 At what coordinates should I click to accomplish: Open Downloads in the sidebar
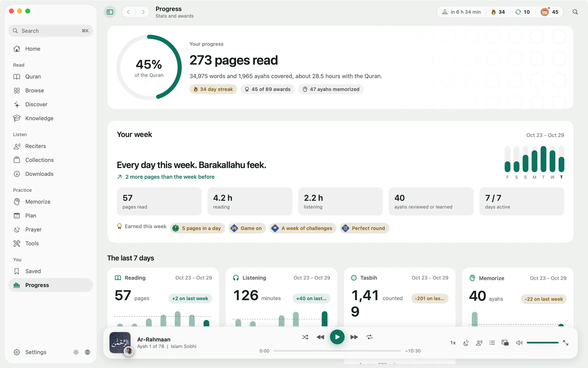(x=51, y=174)
